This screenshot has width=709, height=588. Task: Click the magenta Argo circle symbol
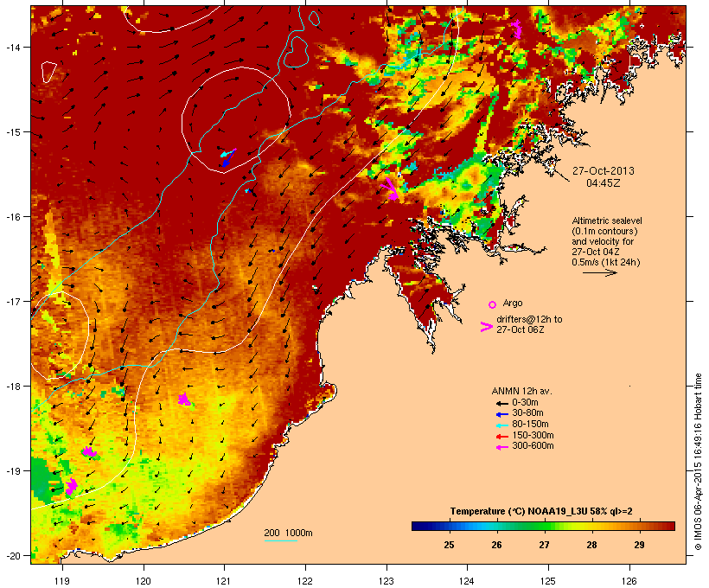[x=493, y=304]
